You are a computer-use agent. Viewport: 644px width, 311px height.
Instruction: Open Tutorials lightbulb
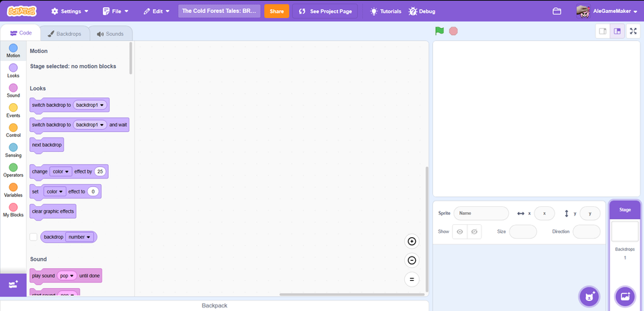[385, 11]
